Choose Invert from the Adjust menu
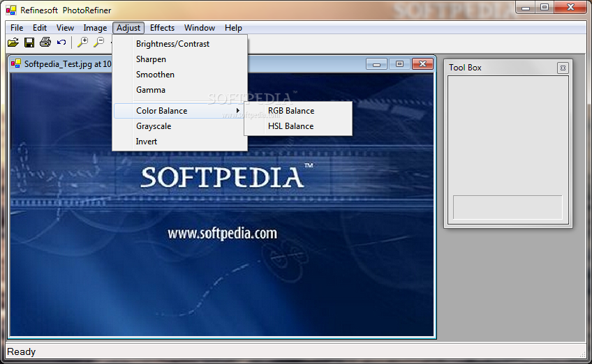This screenshot has width=592, height=364. coord(180,142)
